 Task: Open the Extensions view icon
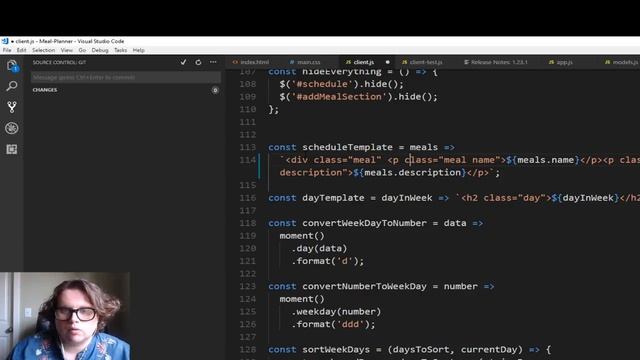12,149
